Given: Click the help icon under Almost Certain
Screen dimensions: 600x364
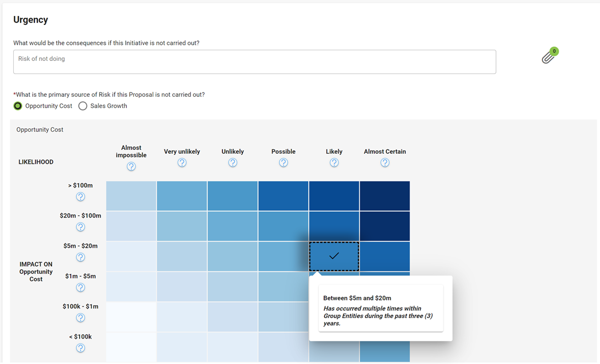Looking at the screenshot, I should click(385, 163).
